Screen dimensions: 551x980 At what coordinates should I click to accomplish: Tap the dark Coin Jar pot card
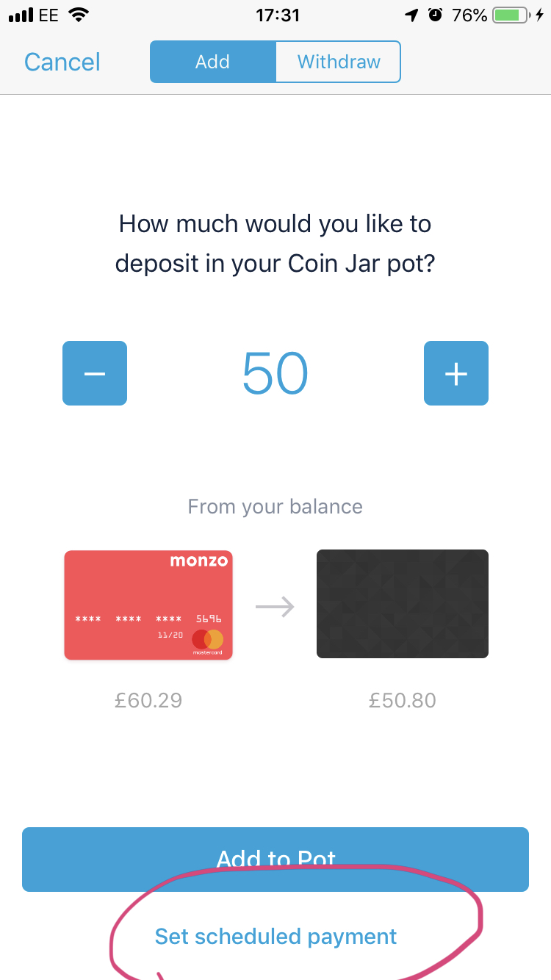[403, 604]
